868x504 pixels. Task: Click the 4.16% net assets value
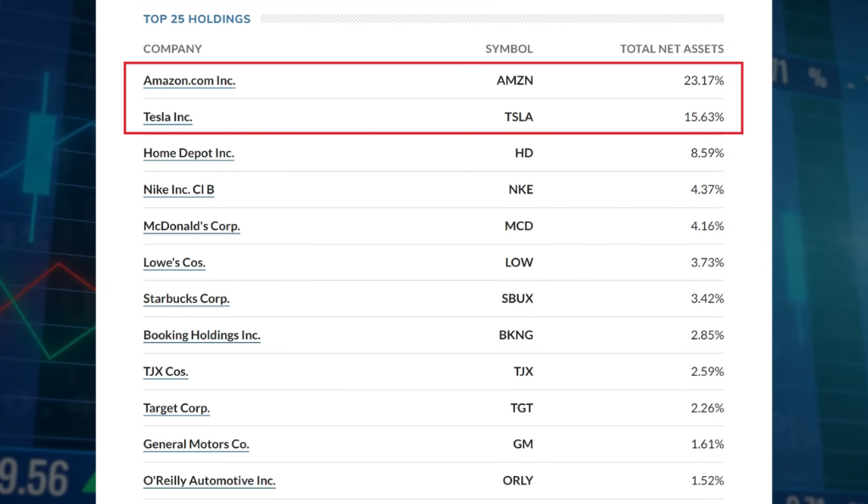pyautogui.click(x=707, y=227)
